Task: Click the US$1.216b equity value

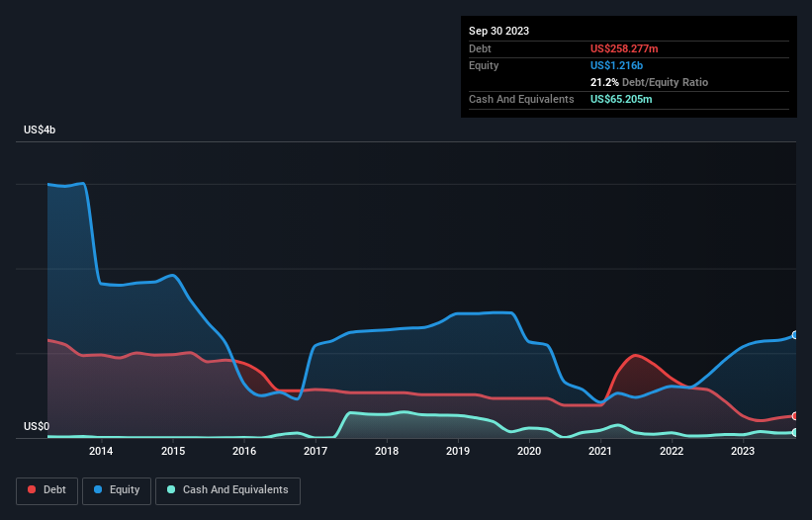Action: click(616, 65)
